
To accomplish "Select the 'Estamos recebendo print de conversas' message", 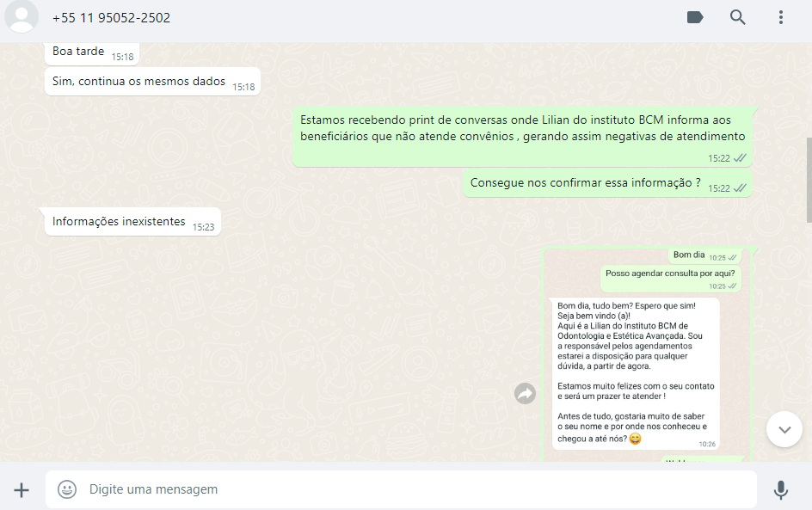I will pyautogui.click(x=522, y=137).
